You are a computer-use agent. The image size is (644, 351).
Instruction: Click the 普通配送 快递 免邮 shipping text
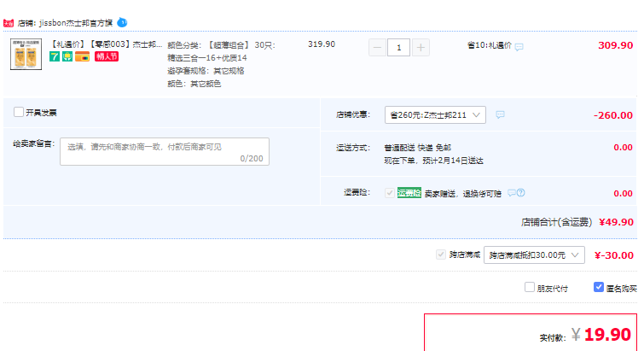pyautogui.click(x=418, y=148)
